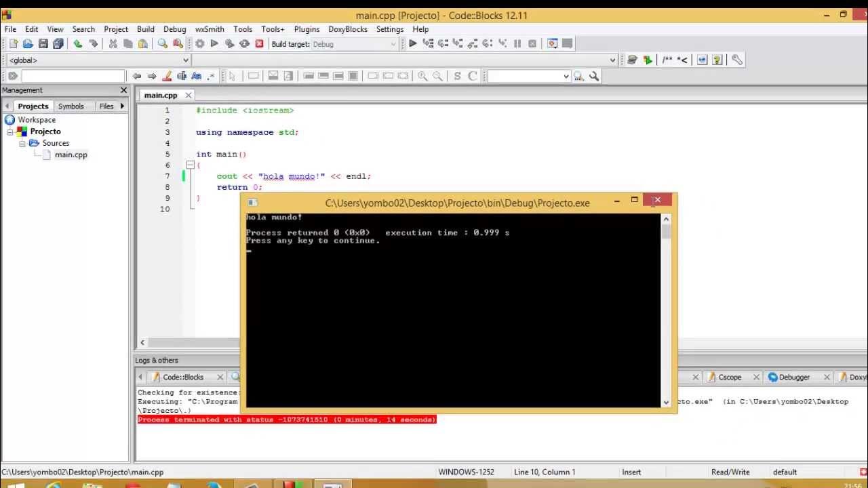
Task: Open <global> scope dropdown
Action: 185,60
